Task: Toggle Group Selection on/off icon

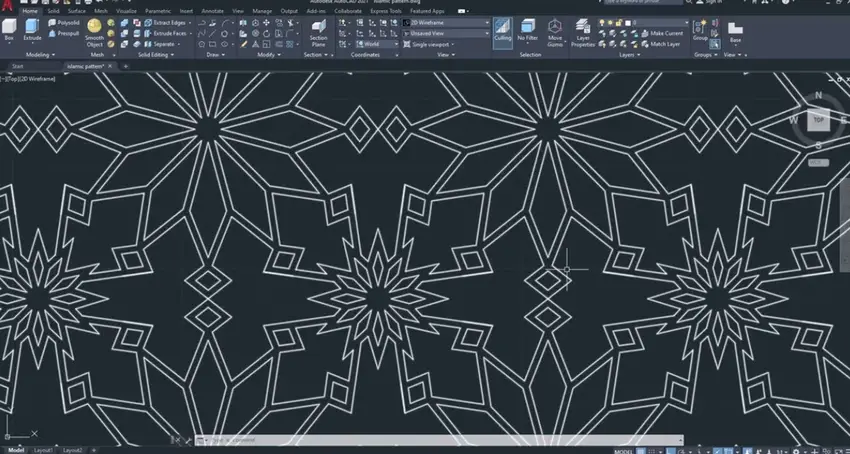Action: click(714, 44)
